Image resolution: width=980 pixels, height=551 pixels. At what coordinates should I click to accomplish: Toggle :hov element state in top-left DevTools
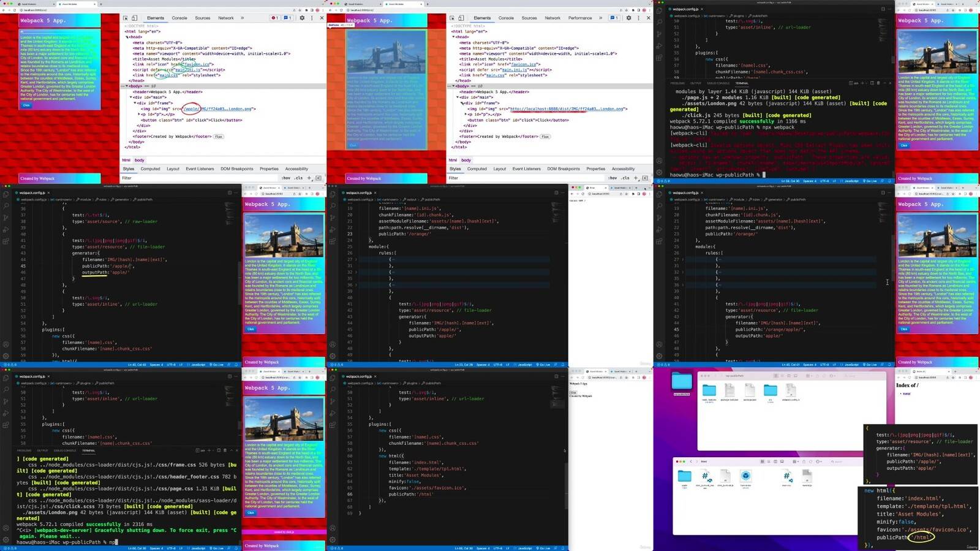point(286,178)
